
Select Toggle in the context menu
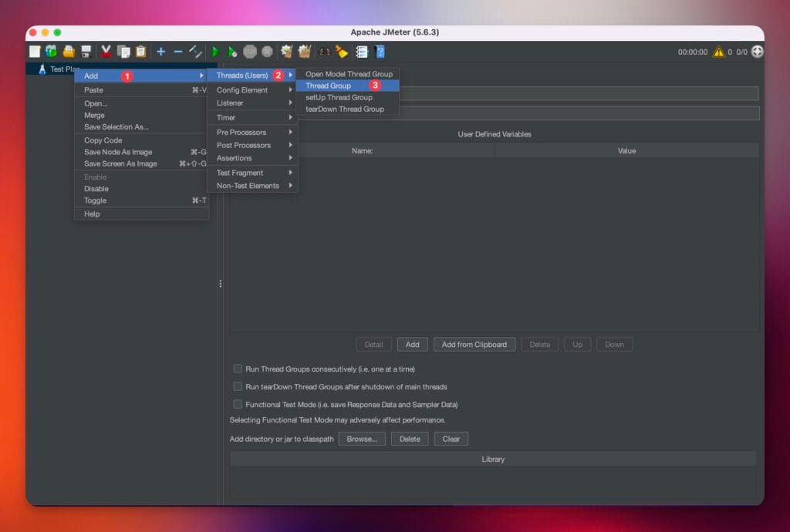(142, 200)
